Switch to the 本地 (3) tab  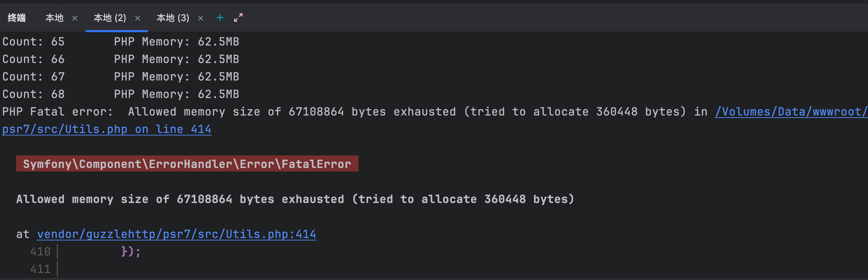[173, 18]
